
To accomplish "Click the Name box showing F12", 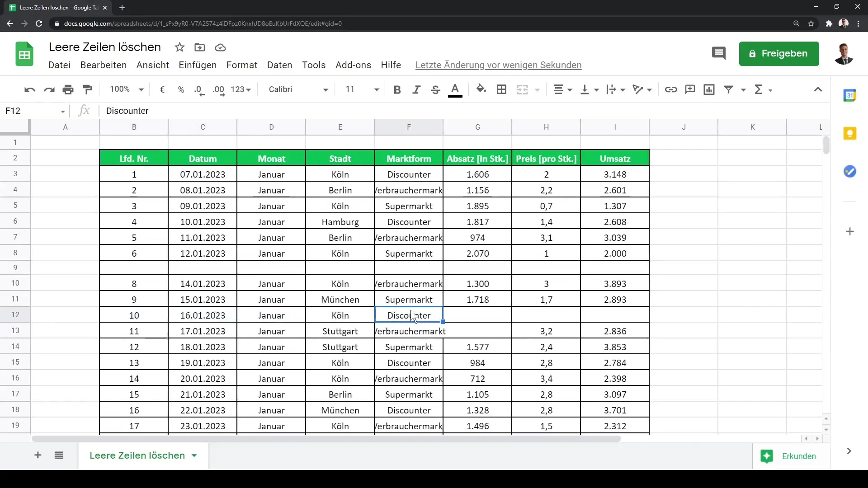I will coord(35,111).
